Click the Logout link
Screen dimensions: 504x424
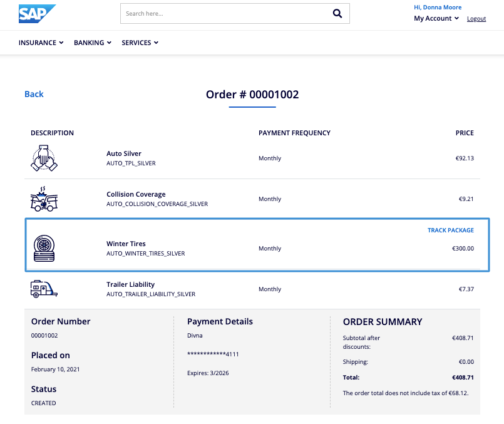tap(476, 19)
